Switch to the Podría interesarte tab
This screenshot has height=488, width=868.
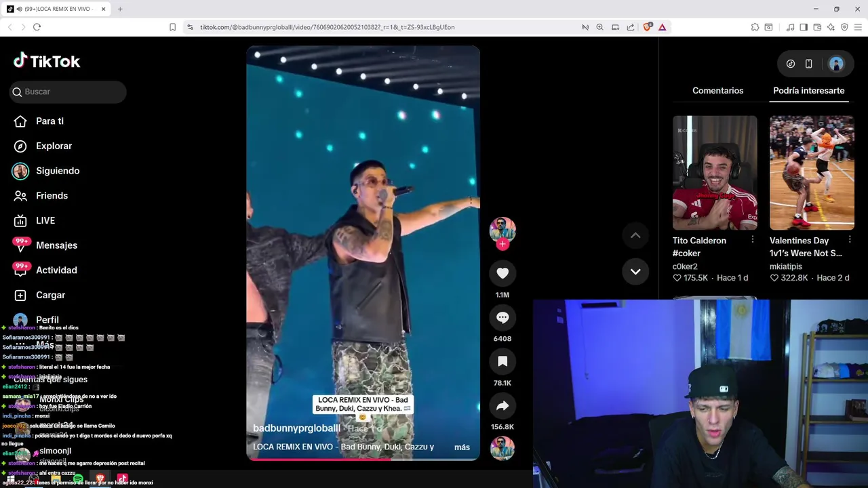click(808, 90)
